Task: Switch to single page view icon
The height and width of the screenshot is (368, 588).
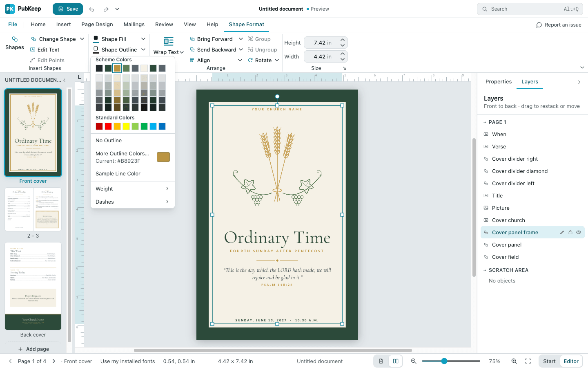Action: pos(381,361)
